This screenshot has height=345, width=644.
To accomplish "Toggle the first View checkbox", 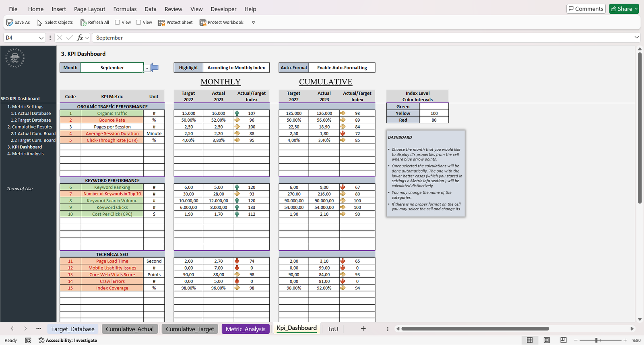I will [x=118, y=23].
